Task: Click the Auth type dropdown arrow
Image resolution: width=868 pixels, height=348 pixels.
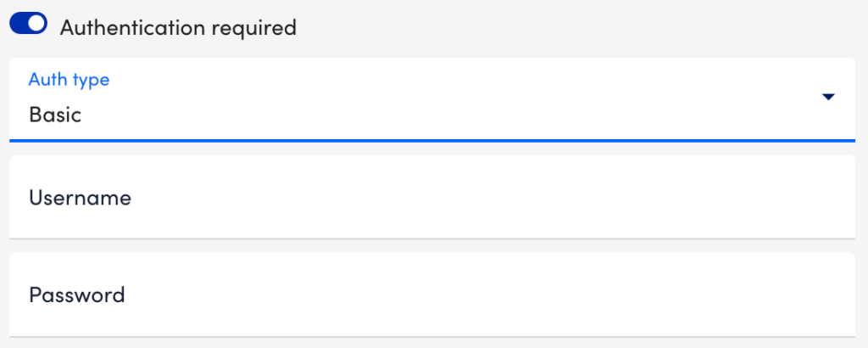Action: click(x=829, y=98)
